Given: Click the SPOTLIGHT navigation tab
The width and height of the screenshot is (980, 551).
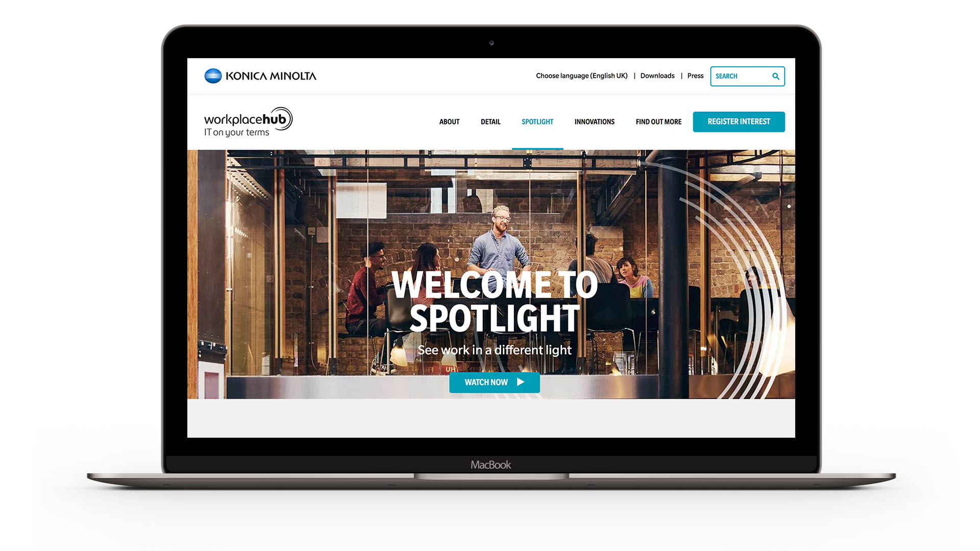Looking at the screenshot, I should pos(537,122).
